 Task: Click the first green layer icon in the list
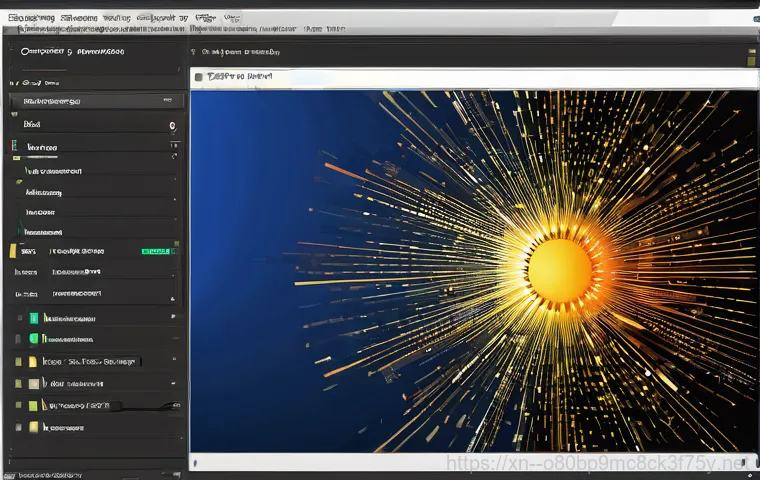coord(33,319)
